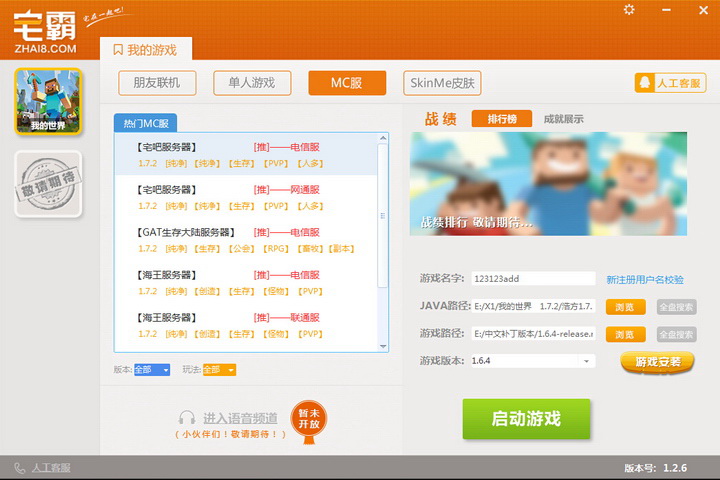Select 海王服务器 联通服 entry

(246, 326)
